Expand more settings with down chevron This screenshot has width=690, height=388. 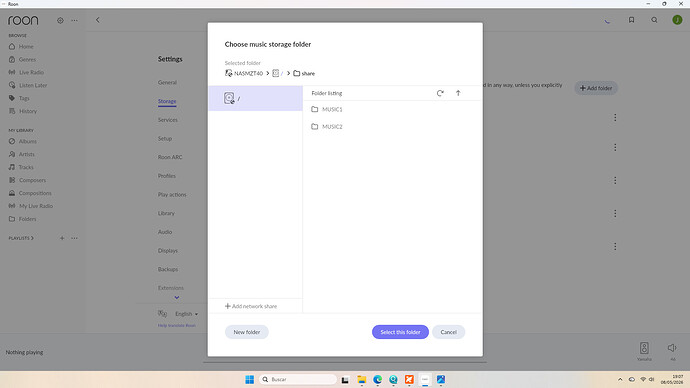[176, 297]
